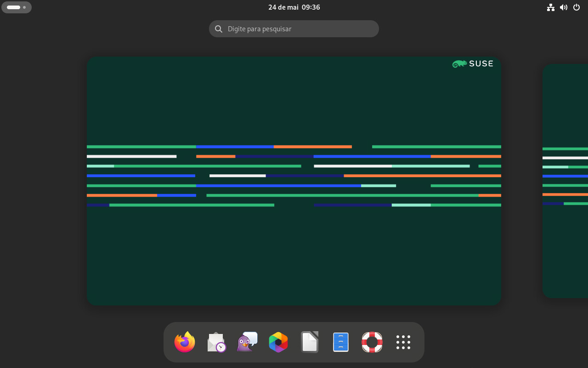Open calendar via date 24 de mai
This screenshot has height=368, width=588.
283,7
